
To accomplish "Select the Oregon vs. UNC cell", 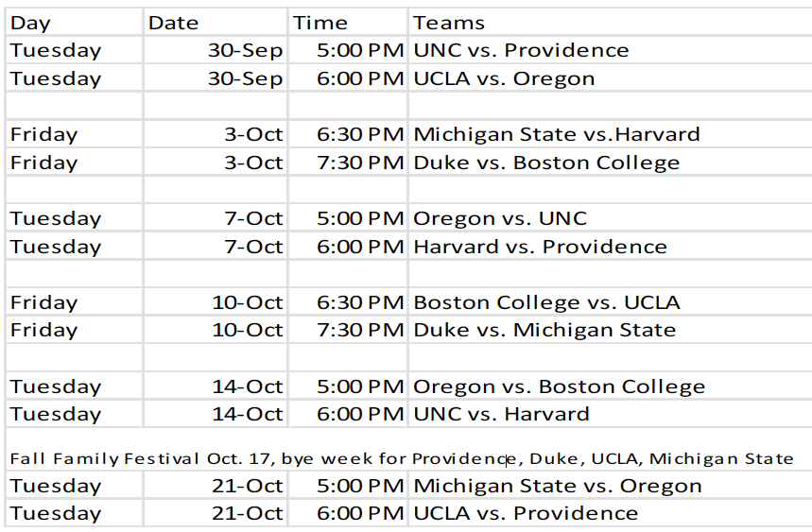I will [x=500, y=218].
